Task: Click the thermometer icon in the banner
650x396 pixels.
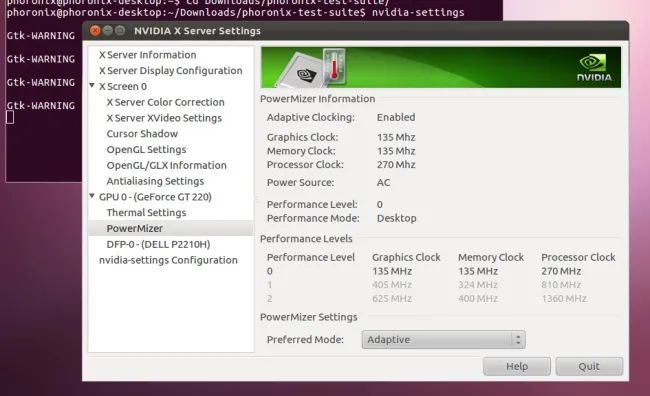Action: point(335,67)
